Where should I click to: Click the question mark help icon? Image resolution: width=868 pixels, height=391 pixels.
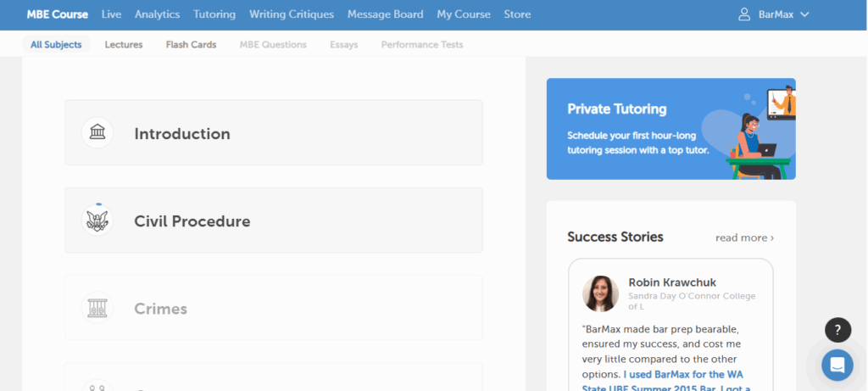pyautogui.click(x=837, y=330)
